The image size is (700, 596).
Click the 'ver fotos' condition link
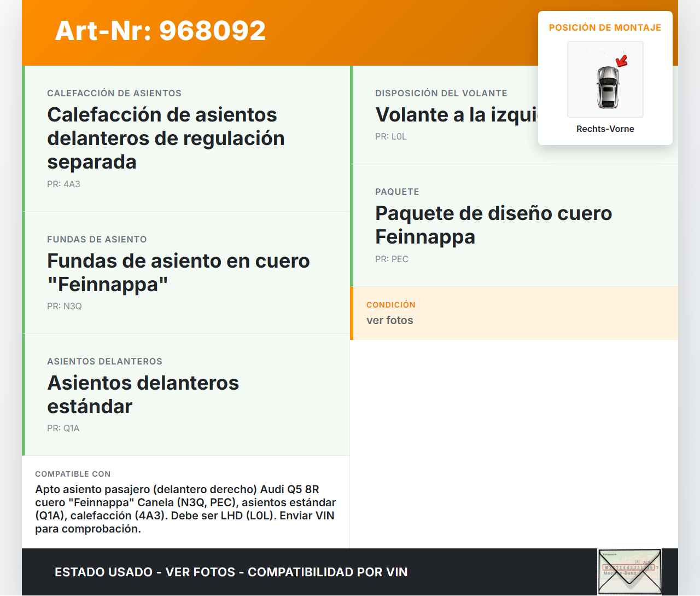[389, 321]
